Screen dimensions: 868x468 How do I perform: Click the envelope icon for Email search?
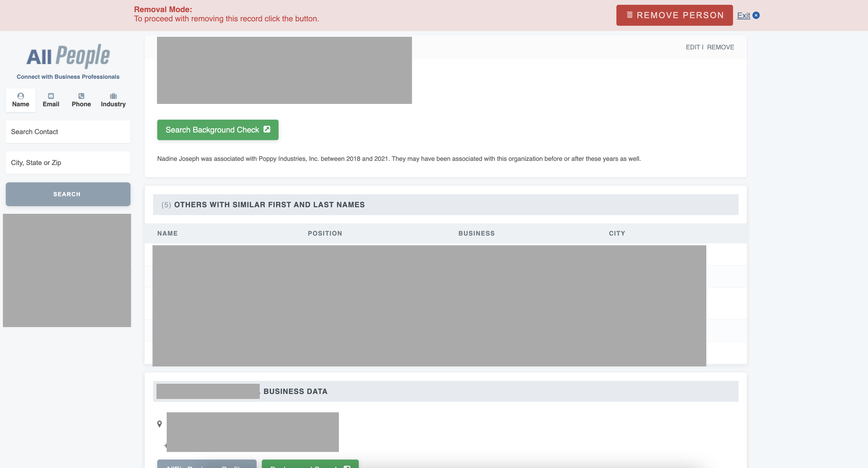coord(51,96)
